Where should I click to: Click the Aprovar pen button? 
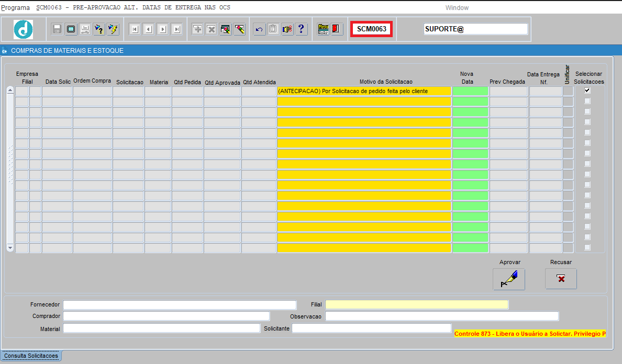509,279
